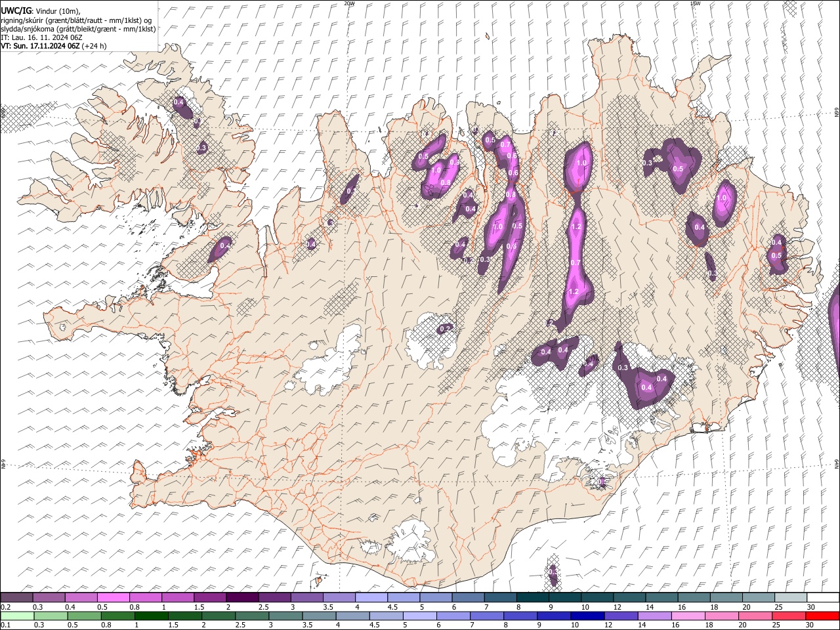Pick the light lavender 4–4.5 swatch in top legend row
The height and width of the screenshot is (630, 840).
[x=371, y=598]
